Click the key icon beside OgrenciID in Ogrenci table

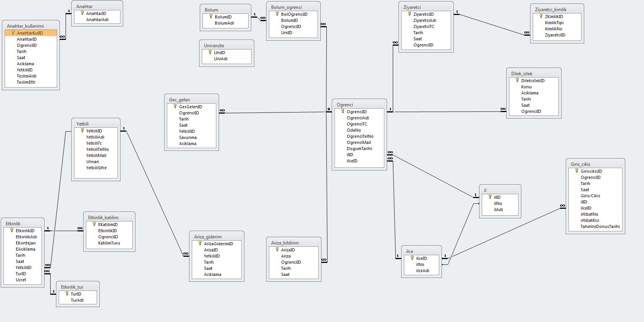coord(343,111)
